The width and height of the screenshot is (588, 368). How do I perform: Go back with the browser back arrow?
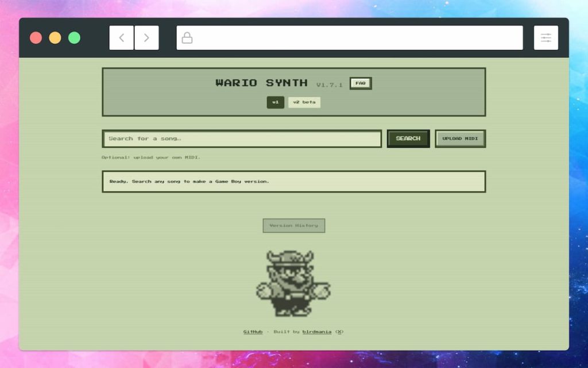[121, 37]
